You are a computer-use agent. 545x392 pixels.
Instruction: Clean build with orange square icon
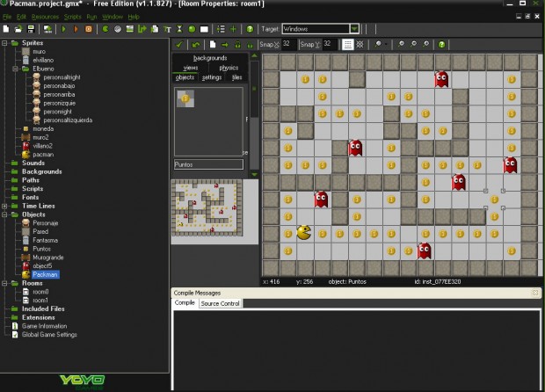click(x=89, y=29)
